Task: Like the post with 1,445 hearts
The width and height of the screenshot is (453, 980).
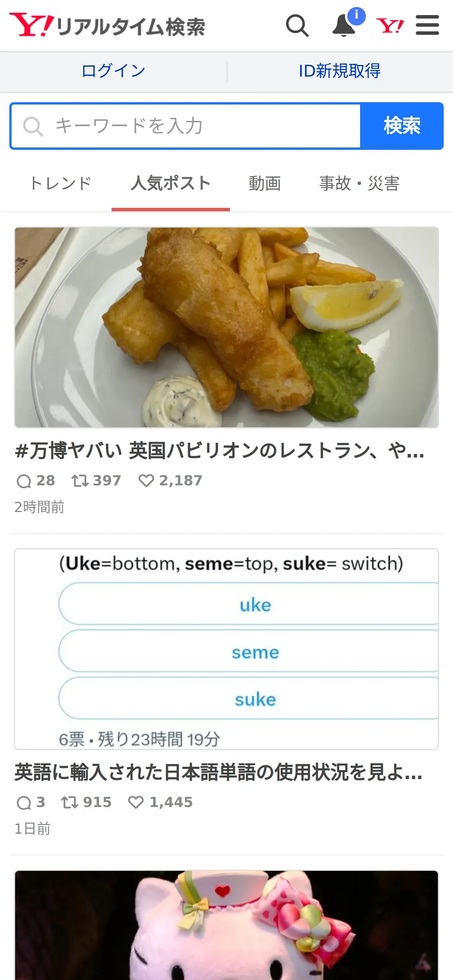Action: (136, 802)
